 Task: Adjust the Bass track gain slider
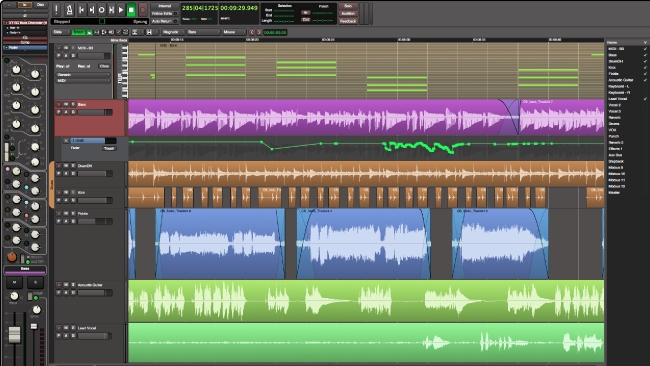click(x=95, y=112)
